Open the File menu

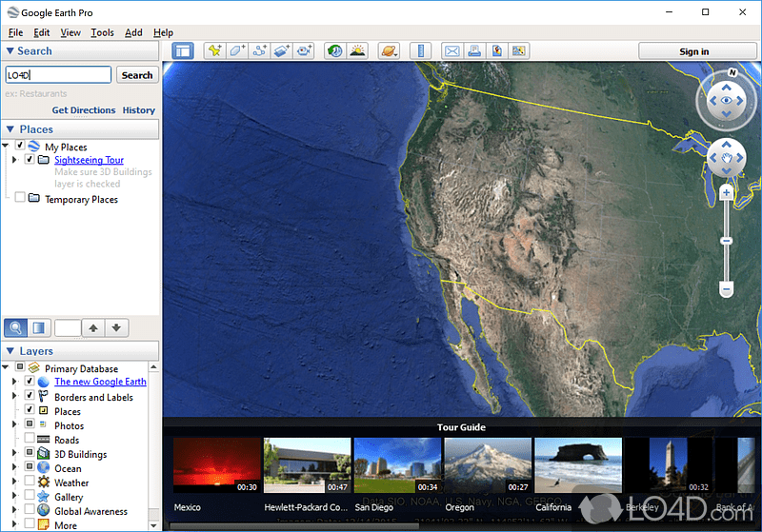pos(15,32)
